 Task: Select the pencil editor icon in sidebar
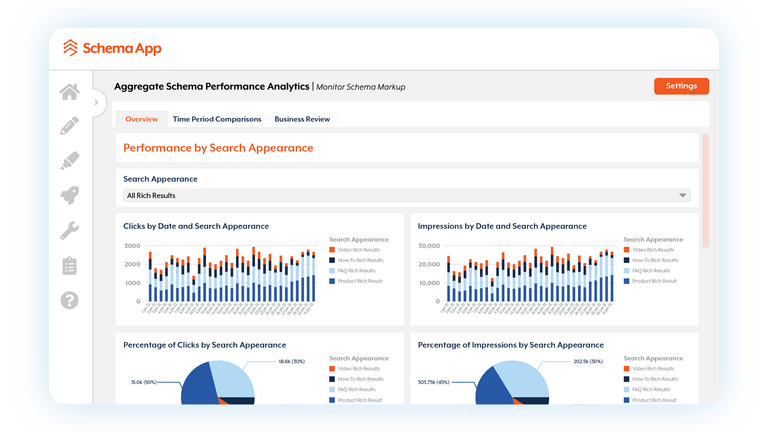(70, 126)
